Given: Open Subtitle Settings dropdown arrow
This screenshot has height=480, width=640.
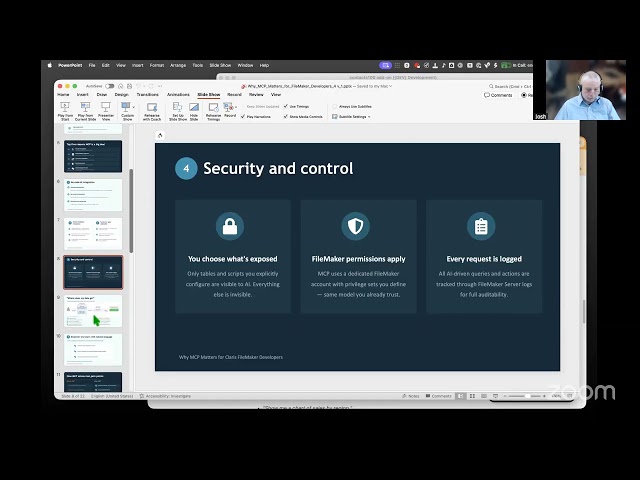Looking at the screenshot, I should coord(369,117).
